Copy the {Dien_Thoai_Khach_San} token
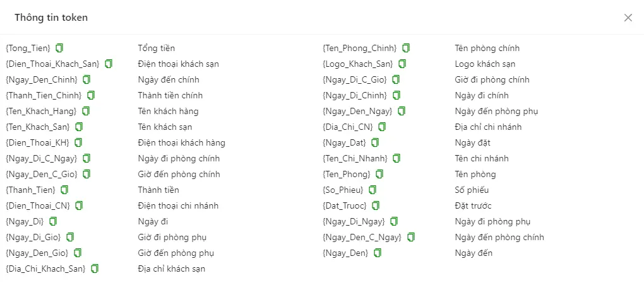Image resolution: width=644 pixels, height=283 pixels. pyautogui.click(x=109, y=64)
